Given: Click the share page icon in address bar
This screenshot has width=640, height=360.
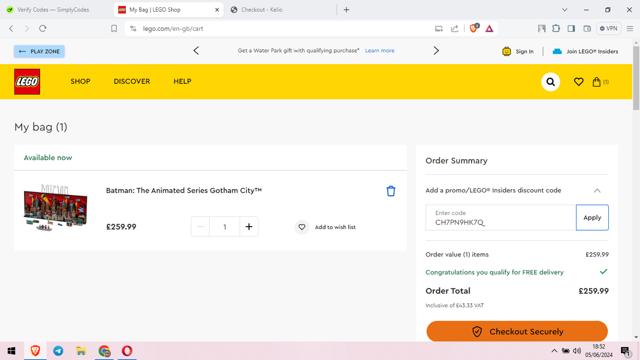Looking at the screenshot, I should click(x=454, y=29).
